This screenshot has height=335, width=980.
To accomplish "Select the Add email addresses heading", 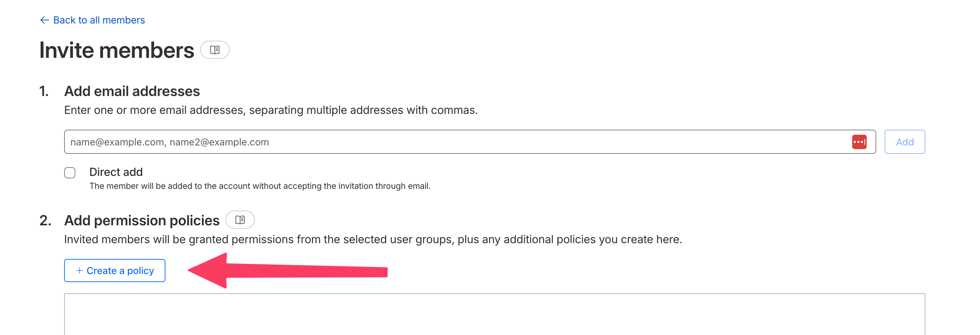I will [x=132, y=91].
